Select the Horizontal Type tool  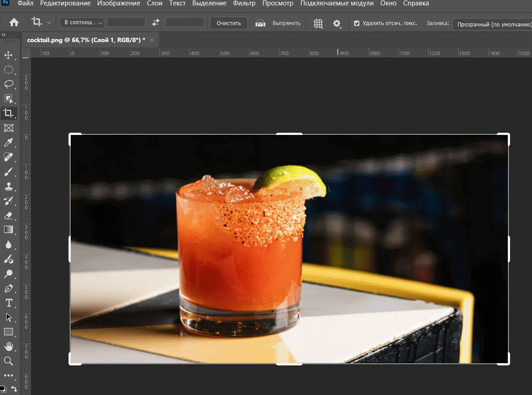click(x=8, y=303)
